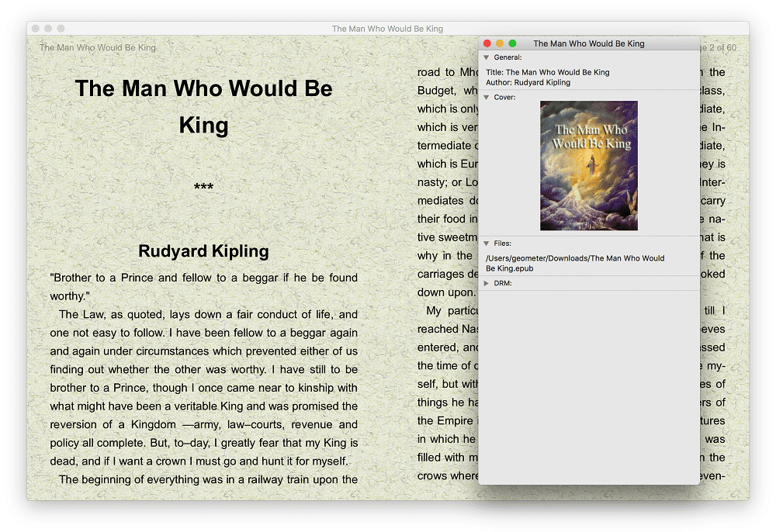Select the Author: Rudyard Kipling line
This screenshot has width=776, height=532.
click(x=528, y=82)
